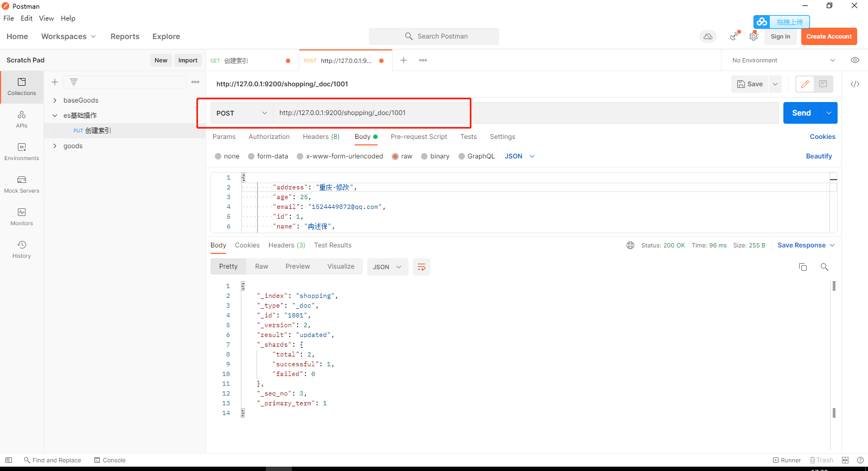Open the Send button dropdown arrow
Viewport: 868px width, 471px height.
pos(829,113)
